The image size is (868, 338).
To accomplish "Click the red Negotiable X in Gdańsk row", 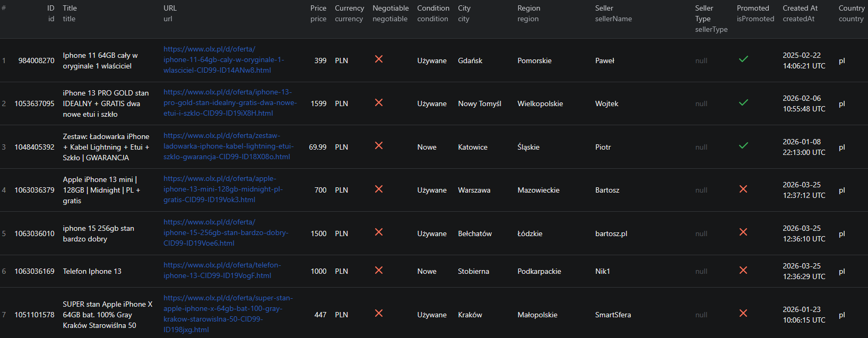I will [x=379, y=59].
